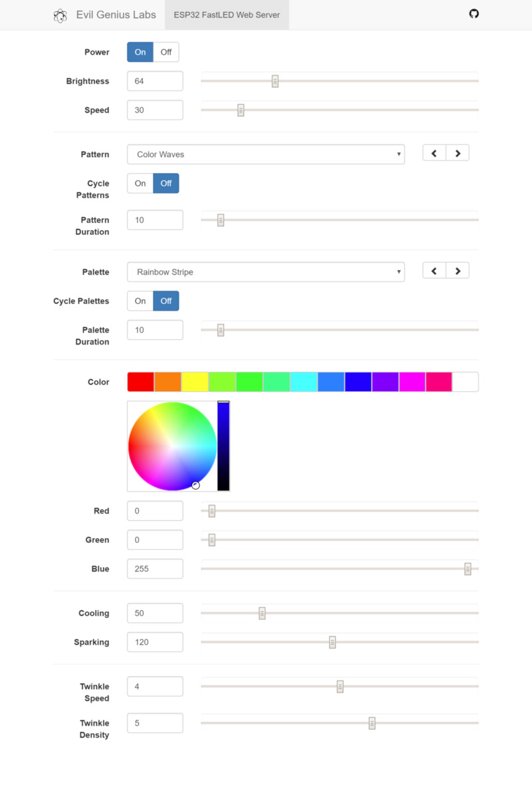Screen dimensions: 532x791
Task: Click the Evil Genius Labs atom logo
Action: click(x=60, y=15)
